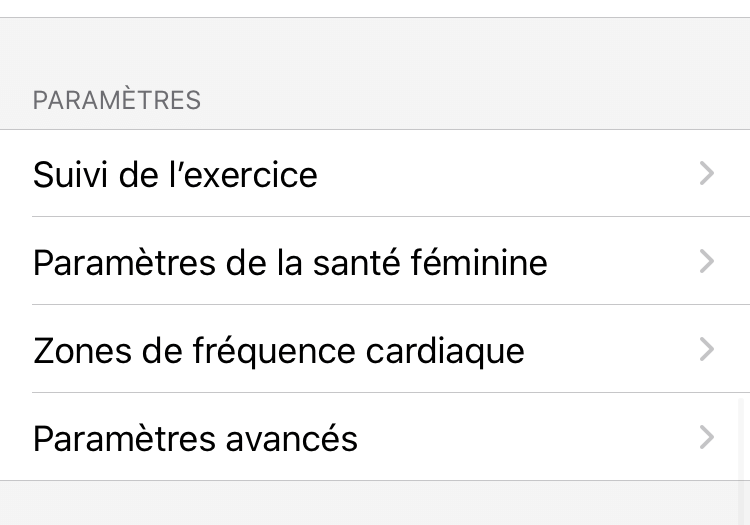The height and width of the screenshot is (525, 750).
Task: Go to Paramètres avancés
Action: click(x=195, y=439)
